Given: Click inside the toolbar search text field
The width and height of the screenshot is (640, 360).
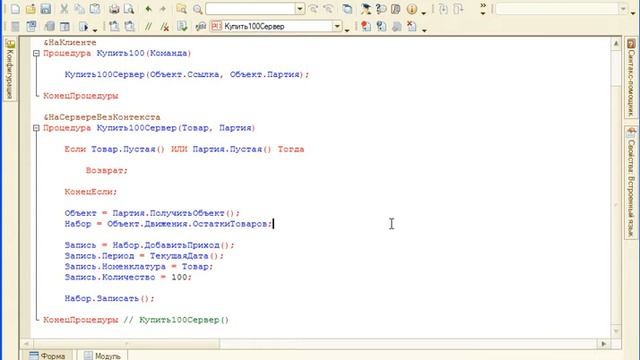Looking at the screenshot, I should click(x=250, y=9).
